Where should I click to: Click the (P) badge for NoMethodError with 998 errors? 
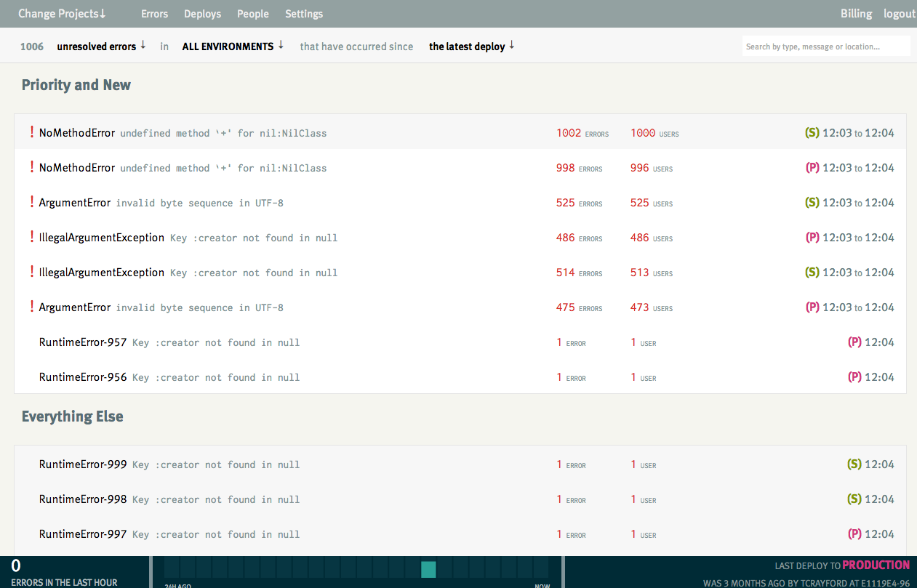tap(812, 168)
